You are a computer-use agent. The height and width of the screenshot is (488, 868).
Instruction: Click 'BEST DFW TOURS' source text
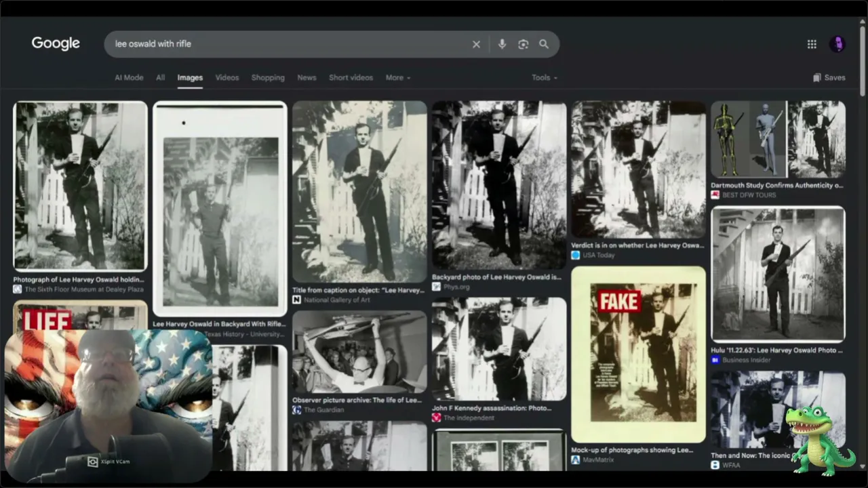pos(749,195)
